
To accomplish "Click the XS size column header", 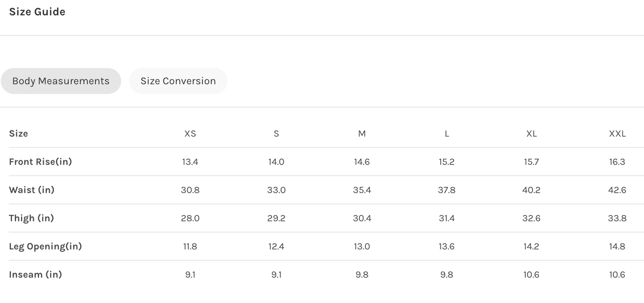I will (190, 133).
